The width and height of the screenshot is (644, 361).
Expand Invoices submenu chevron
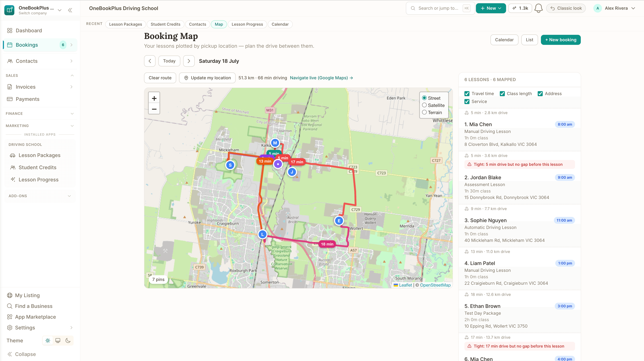tap(71, 87)
